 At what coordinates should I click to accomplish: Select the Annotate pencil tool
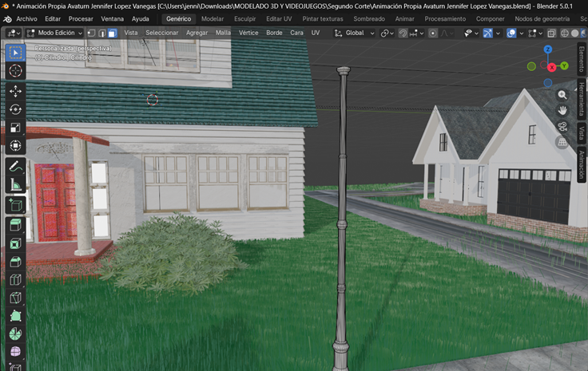click(15, 166)
